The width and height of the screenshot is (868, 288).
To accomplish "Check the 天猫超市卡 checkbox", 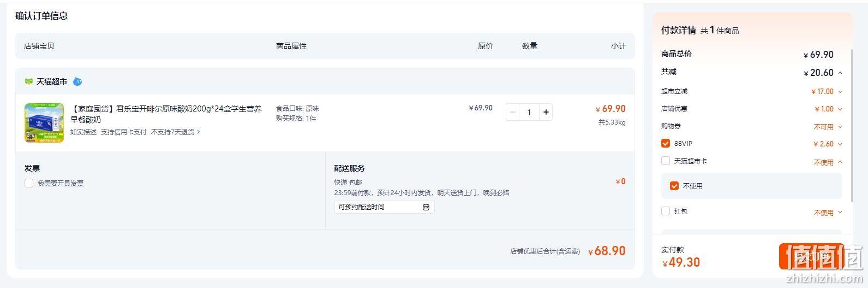I will (666, 161).
